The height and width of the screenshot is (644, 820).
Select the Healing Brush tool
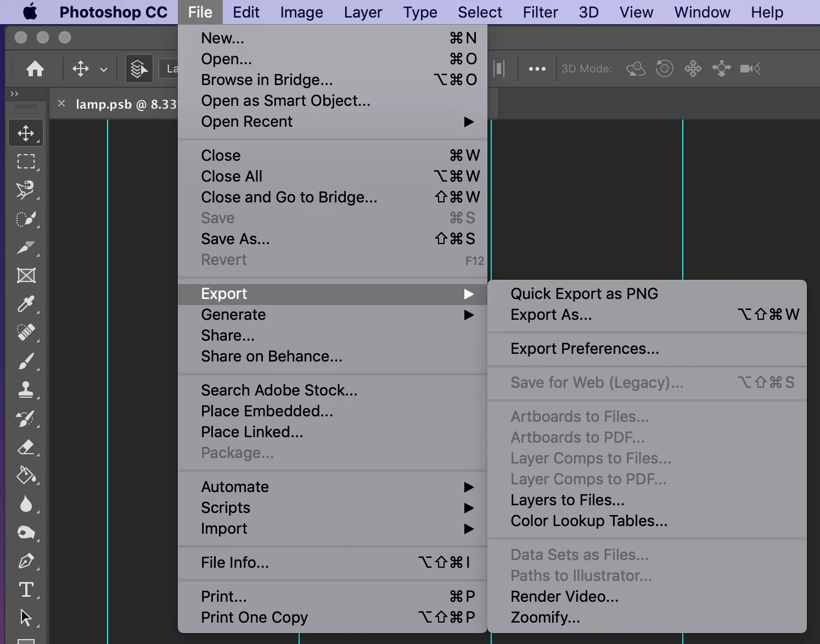tap(26, 332)
